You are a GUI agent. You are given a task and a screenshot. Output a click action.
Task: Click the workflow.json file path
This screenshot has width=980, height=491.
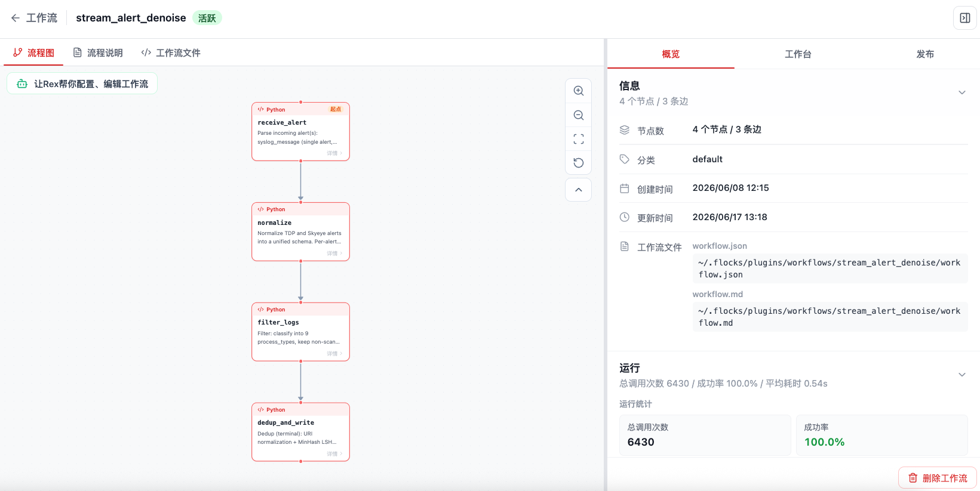pos(830,268)
